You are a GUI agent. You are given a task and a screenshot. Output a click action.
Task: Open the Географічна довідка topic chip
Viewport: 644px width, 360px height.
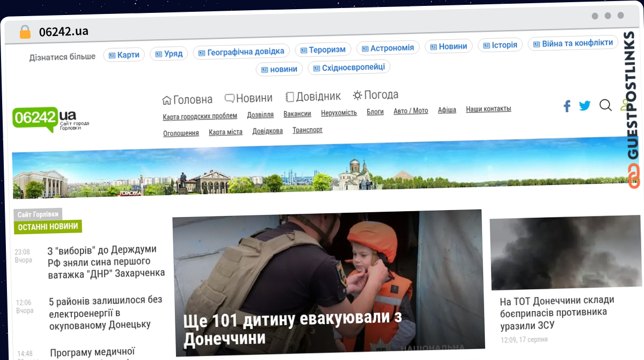[241, 52]
